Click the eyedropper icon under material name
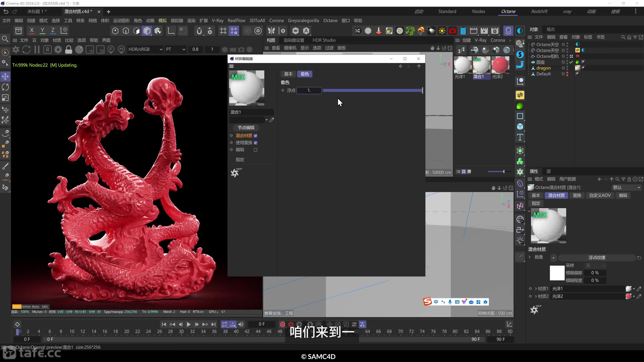 tap(272, 120)
